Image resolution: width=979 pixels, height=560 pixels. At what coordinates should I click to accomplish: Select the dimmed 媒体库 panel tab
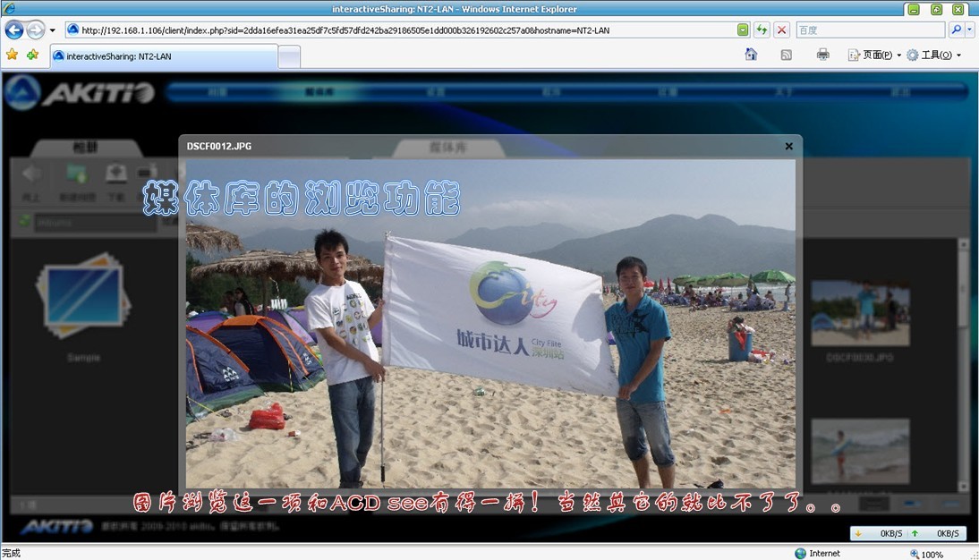pyautogui.click(x=447, y=148)
